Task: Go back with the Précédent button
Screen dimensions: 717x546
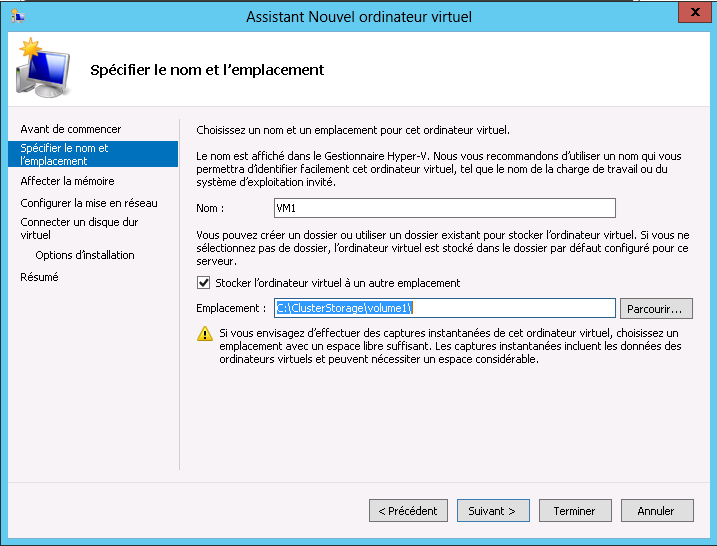Action: coord(408,510)
